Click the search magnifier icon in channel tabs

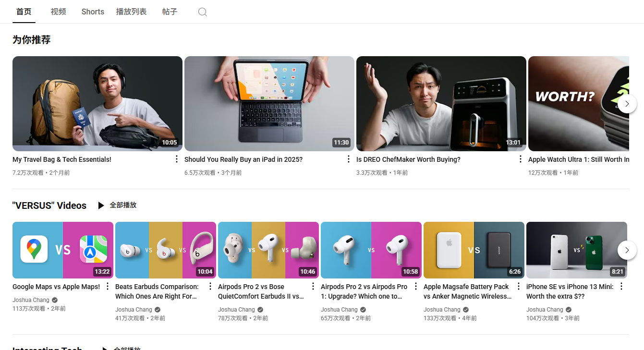pyautogui.click(x=203, y=12)
